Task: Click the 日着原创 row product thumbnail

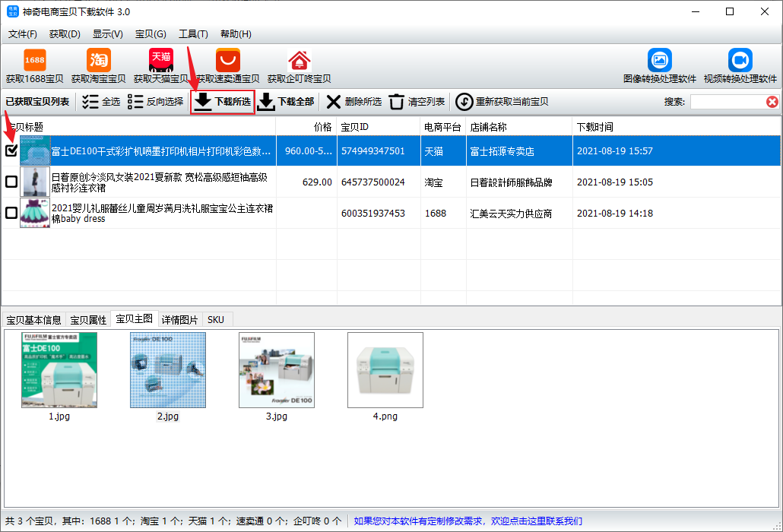Action: (x=35, y=182)
